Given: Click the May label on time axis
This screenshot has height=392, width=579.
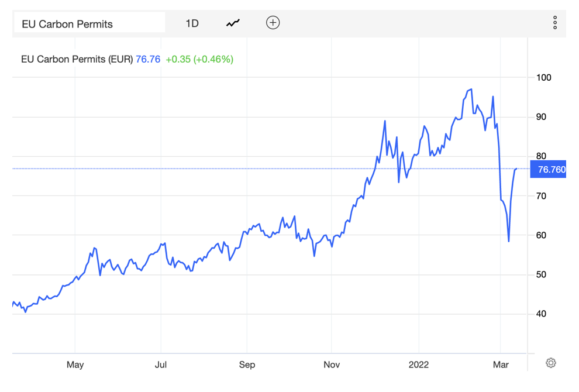Looking at the screenshot, I should pyautogui.click(x=75, y=365).
